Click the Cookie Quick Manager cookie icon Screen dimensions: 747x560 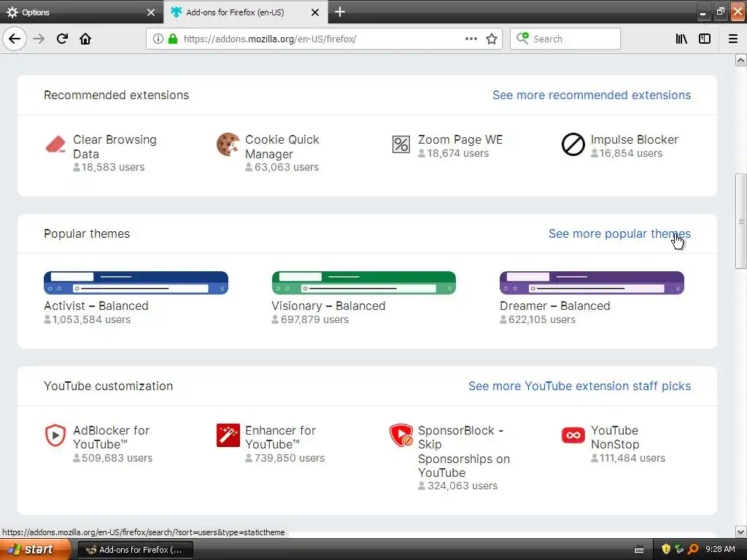(228, 144)
